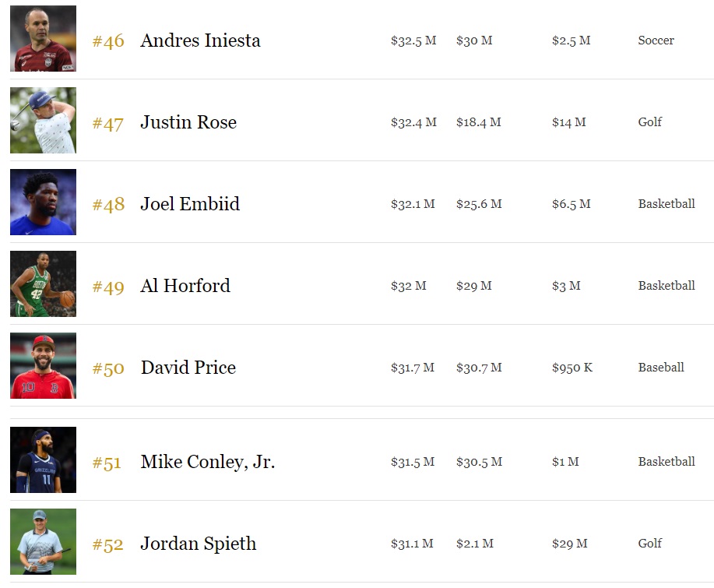
Task: Click Iniesta's $32.5 M total earnings
Action: coord(413,40)
